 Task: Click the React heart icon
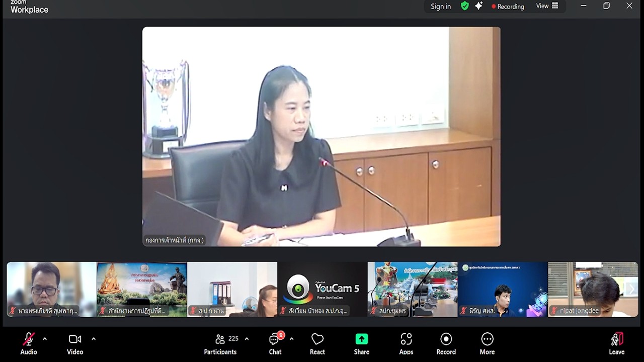point(317,343)
